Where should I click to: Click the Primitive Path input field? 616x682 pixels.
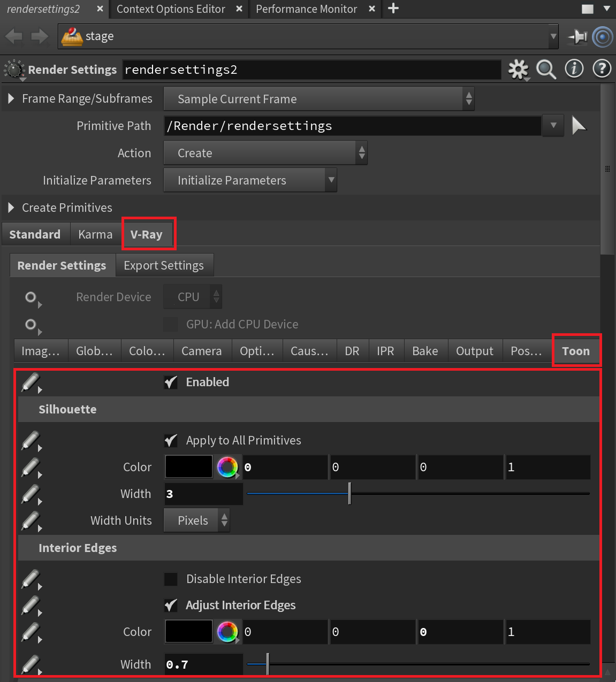[352, 126]
